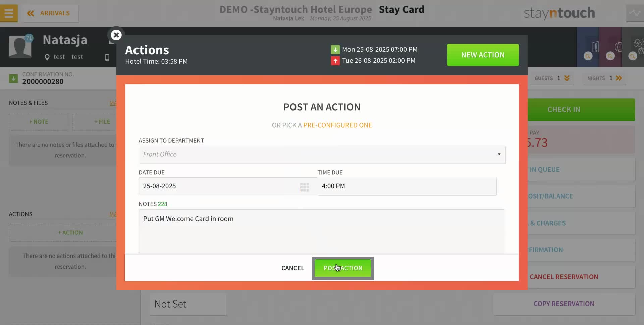644x325 pixels.
Task: Open the travel agent globe icon
Action: pyautogui.click(x=618, y=47)
